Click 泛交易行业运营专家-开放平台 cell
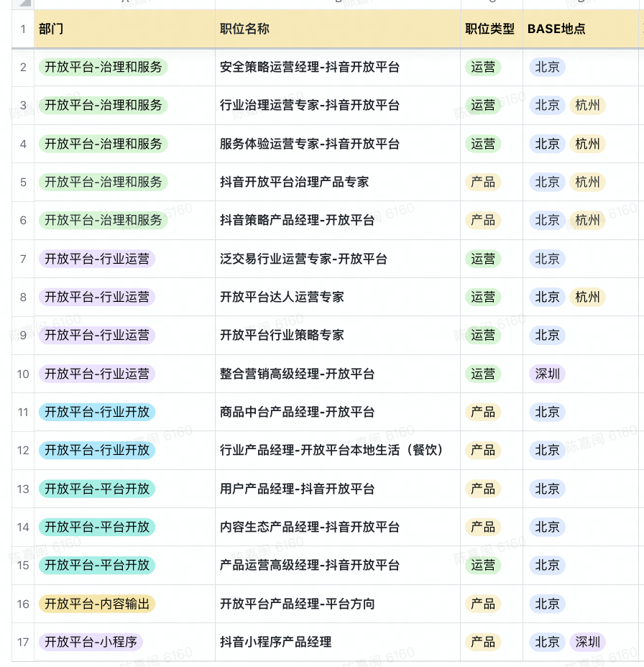This screenshot has height=667, width=644. (x=338, y=259)
